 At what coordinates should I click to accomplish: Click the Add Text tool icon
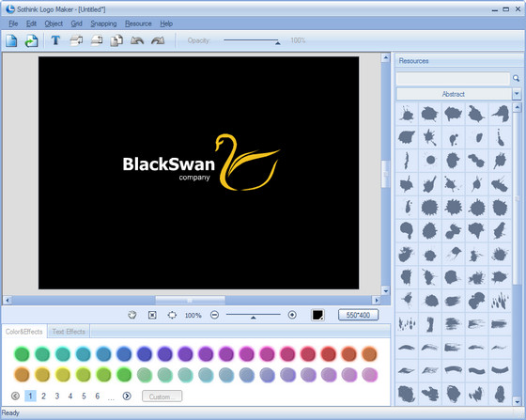point(55,40)
